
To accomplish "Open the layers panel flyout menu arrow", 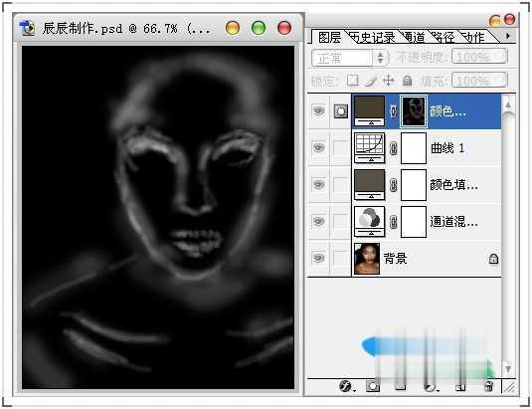I will click(508, 36).
